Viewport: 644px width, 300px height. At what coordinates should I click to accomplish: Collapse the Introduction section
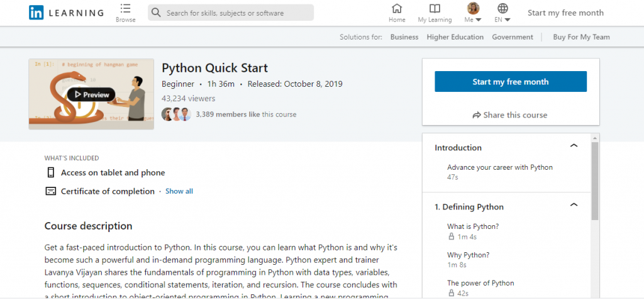tap(574, 145)
